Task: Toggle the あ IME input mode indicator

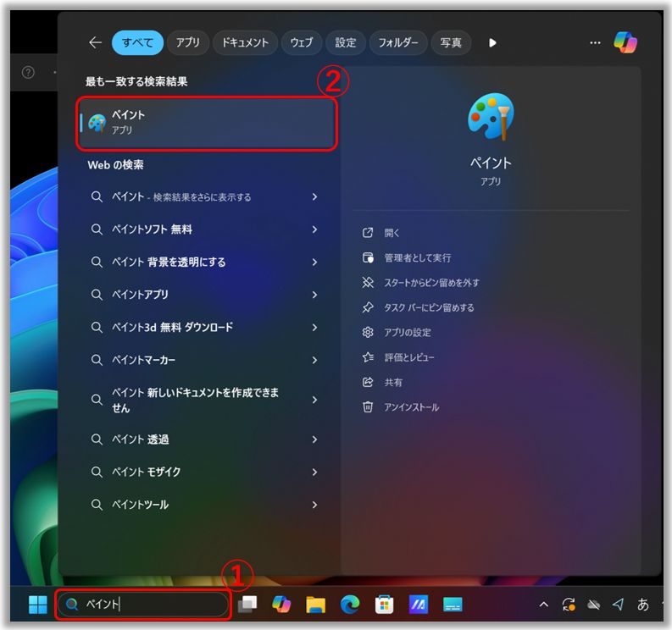Action: 643,605
